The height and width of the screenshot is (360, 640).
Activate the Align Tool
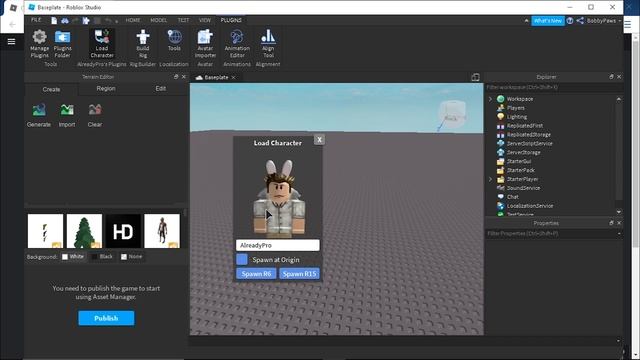pos(268,44)
